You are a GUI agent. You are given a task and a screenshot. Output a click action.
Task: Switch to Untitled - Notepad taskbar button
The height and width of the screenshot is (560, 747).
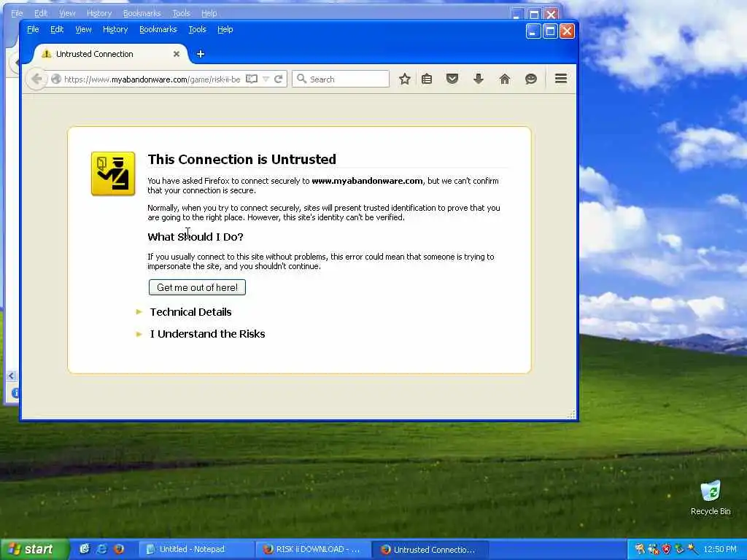(x=197, y=550)
